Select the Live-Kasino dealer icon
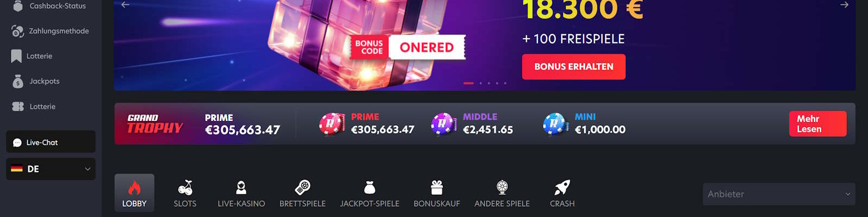Screen dimensions: 868x217 pos(241,188)
